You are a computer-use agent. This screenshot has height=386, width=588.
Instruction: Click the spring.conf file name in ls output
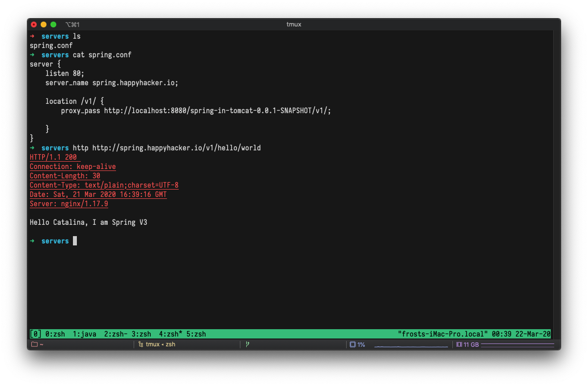pos(51,46)
